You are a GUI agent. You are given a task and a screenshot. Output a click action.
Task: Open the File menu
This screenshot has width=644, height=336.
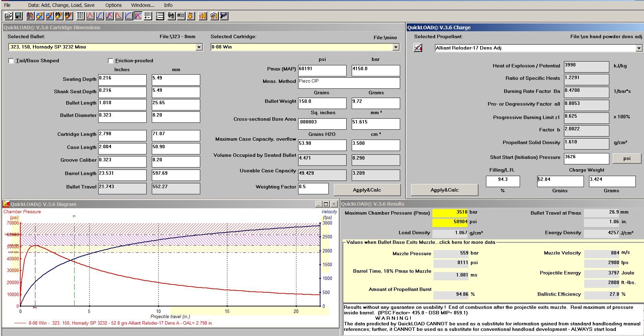point(7,5)
